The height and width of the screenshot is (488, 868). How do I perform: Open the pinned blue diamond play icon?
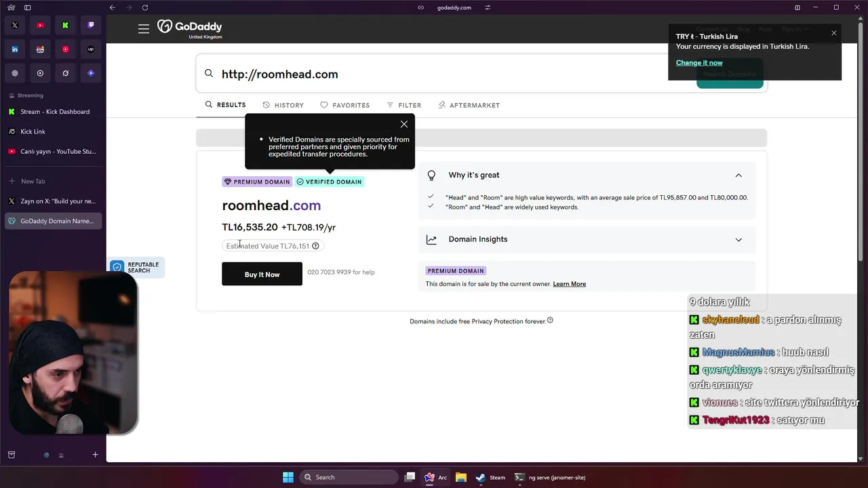[x=91, y=73]
